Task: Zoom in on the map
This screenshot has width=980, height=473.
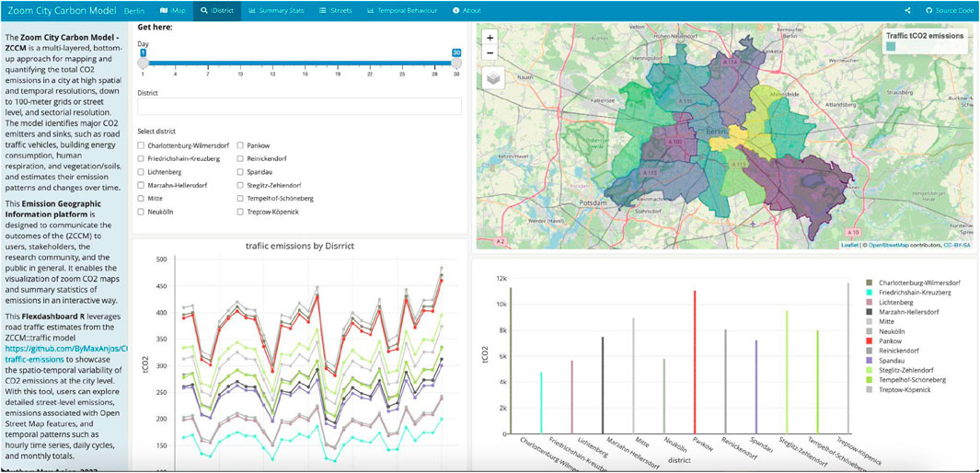Action: point(490,37)
